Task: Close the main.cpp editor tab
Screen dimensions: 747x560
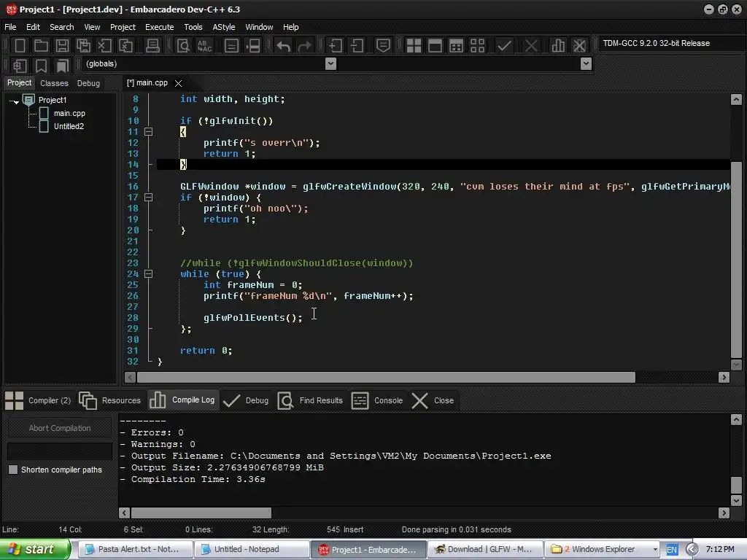Action: click(x=178, y=83)
